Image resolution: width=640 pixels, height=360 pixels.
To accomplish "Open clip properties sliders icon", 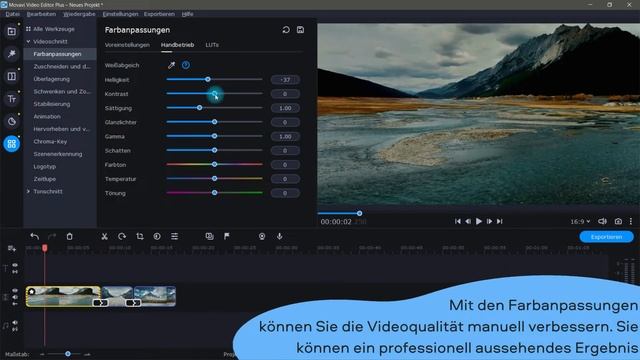I will pos(174,236).
